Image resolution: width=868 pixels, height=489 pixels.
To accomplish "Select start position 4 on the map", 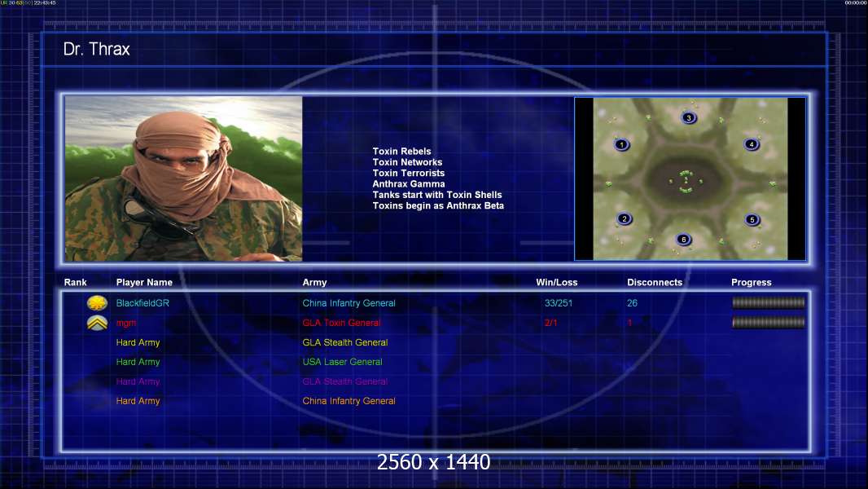I will tap(752, 144).
